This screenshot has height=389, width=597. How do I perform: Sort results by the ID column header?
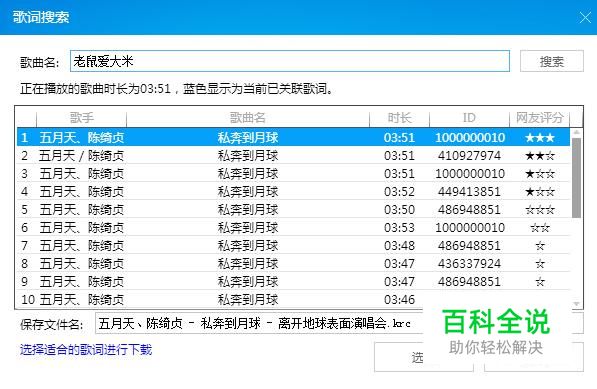(469, 118)
